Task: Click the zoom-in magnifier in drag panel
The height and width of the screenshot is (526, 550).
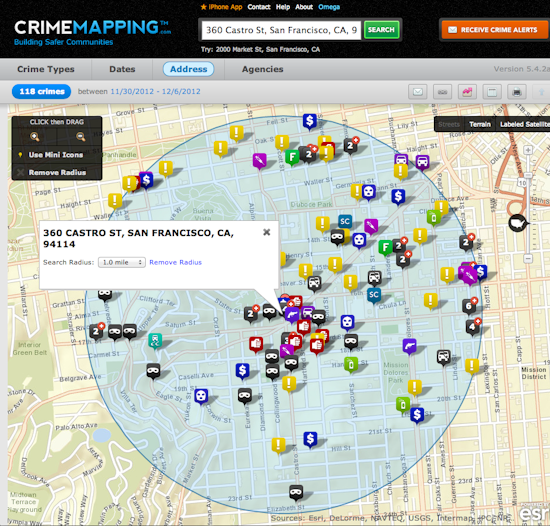Action: pyautogui.click(x=34, y=137)
